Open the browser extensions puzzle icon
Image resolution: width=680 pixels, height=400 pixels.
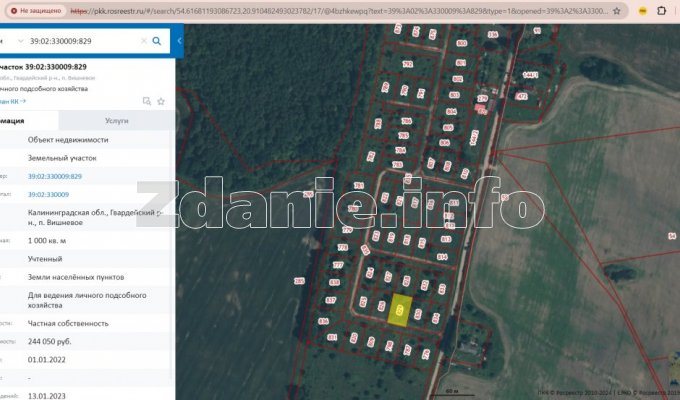661,11
